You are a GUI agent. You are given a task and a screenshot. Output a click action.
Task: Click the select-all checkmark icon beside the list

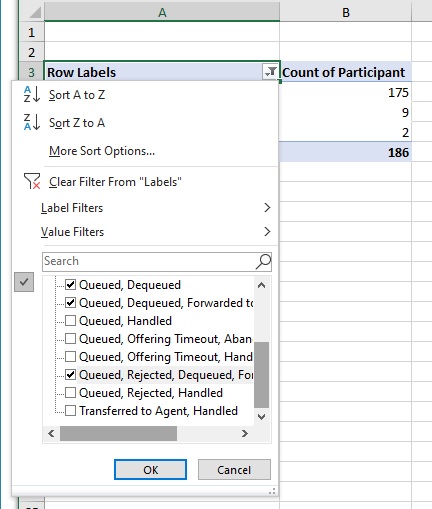(24, 282)
